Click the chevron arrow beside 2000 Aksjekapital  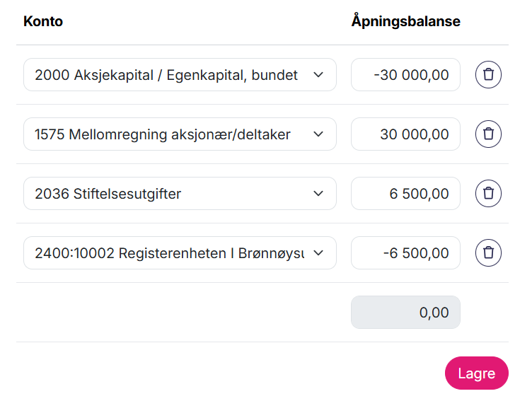(318, 75)
